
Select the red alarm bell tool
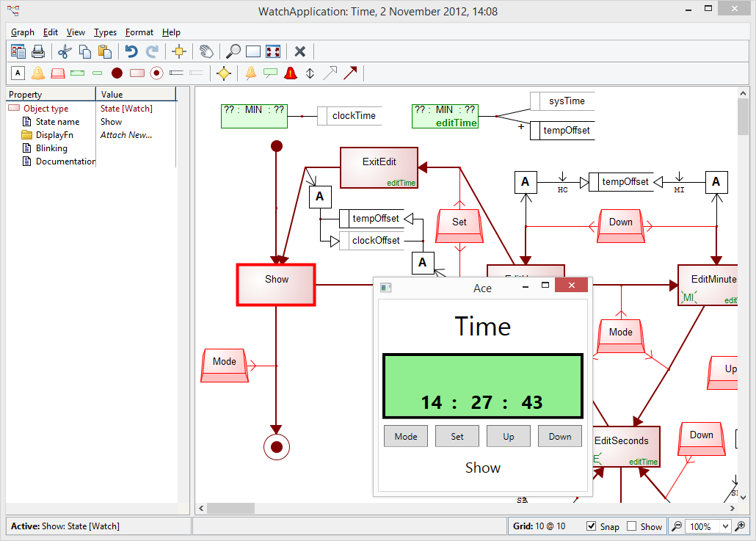(291, 73)
